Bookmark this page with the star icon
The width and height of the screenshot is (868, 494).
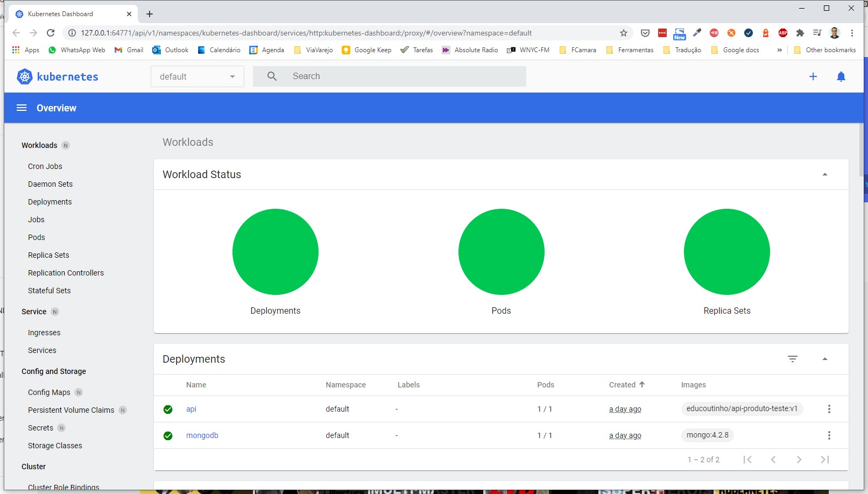[x=624, y=33]
